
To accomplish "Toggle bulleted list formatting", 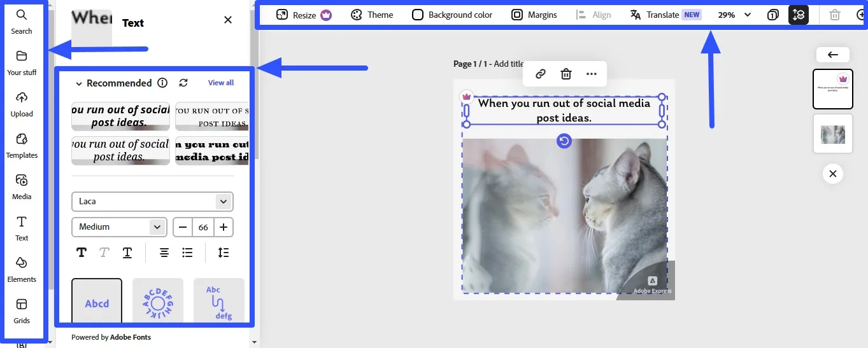I will click(x=187, y=253).
